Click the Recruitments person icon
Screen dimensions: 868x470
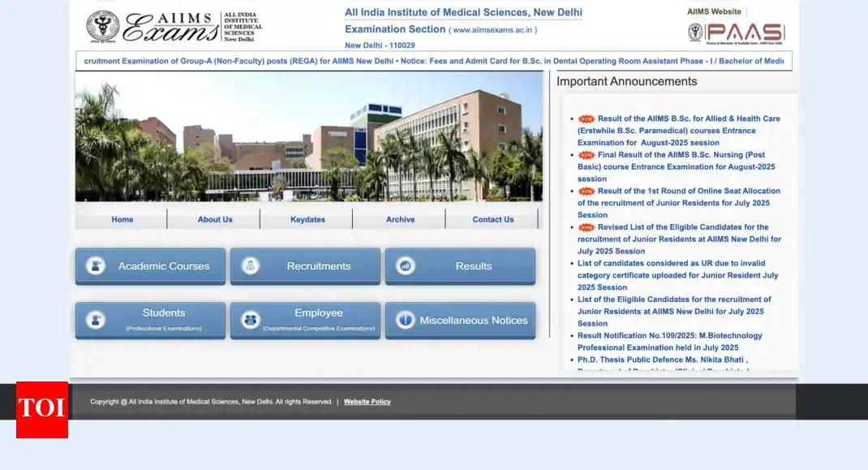(250, 266)
